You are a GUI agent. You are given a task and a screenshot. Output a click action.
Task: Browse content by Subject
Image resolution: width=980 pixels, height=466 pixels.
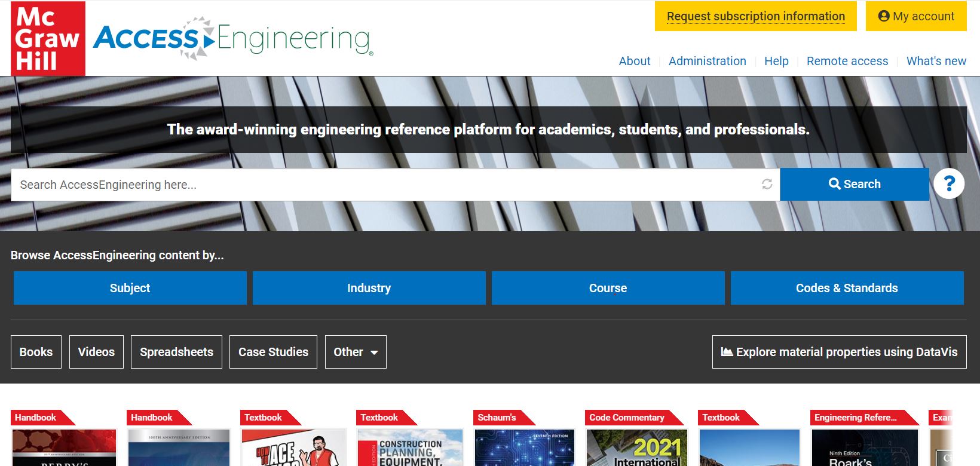point(130,288)
